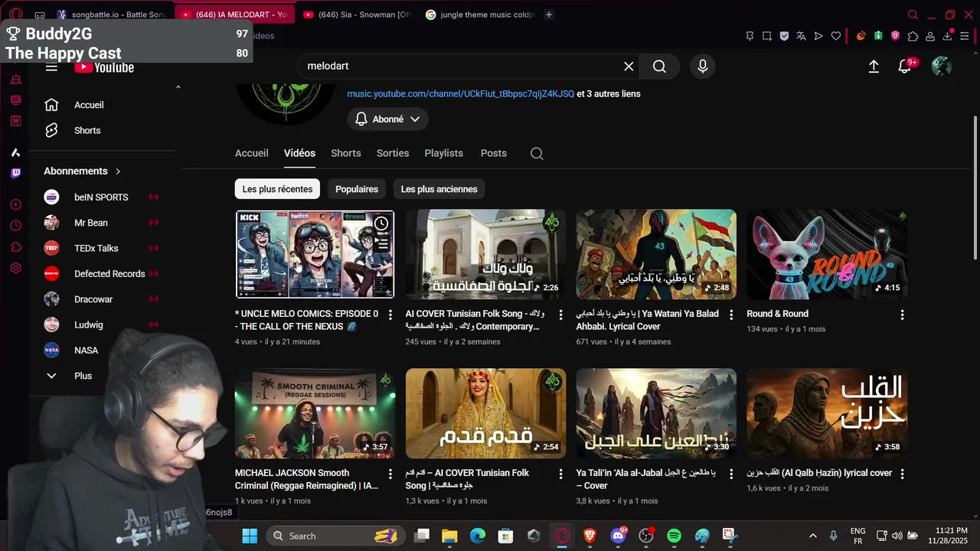Switch to the channel Shorts tab

coord(345,153)
